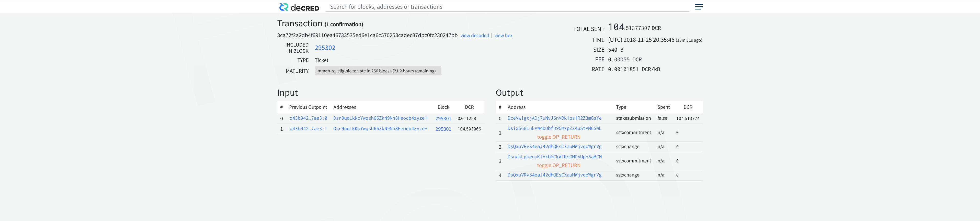Click the 'sstxcommitment' type in output row 1
Viewport: 980px width, 221px height.
tap(633, 133)
